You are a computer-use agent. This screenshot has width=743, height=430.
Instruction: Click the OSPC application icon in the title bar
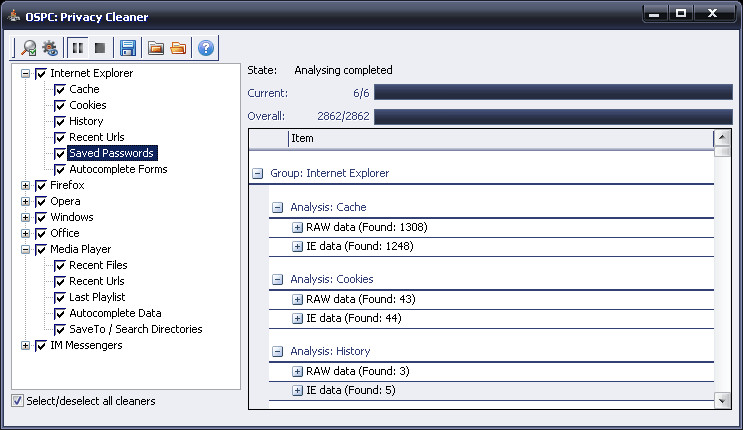pos(14,16)
